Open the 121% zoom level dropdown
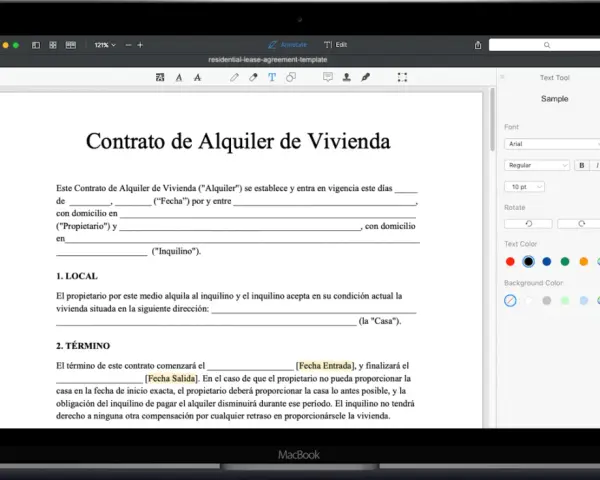The width and height of the screenshot is (600, 480). (x=105, y=45)
